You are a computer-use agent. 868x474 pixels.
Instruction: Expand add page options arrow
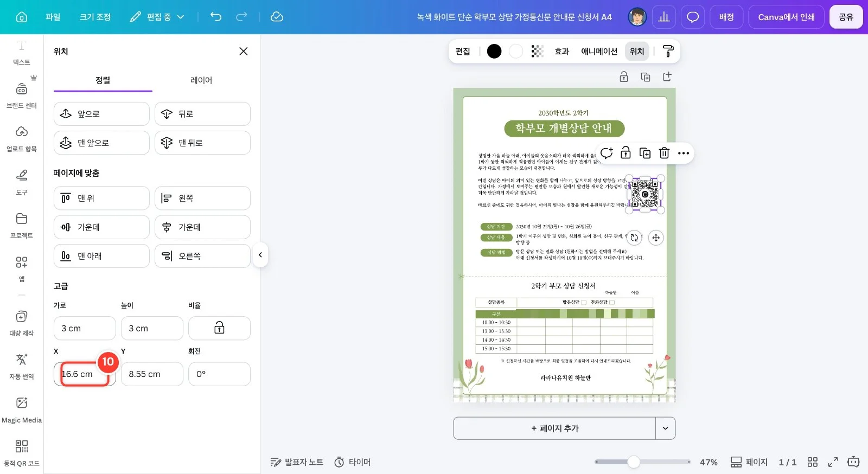tap(666, 428)
